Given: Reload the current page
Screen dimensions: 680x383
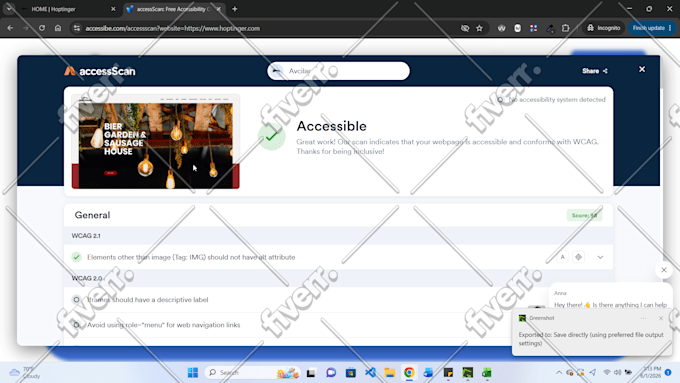Looking at the screenshot, I should pyautogui.click(x=42, y=28).
